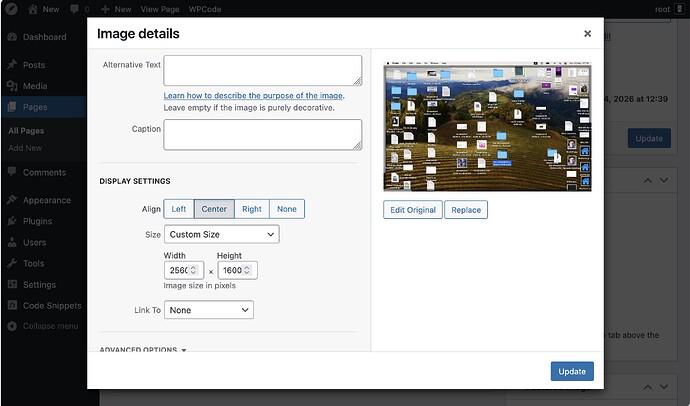This screenshot has height=406, width=690.
Task: Click the Alternative Text field
Action: [x=263, y=70]
